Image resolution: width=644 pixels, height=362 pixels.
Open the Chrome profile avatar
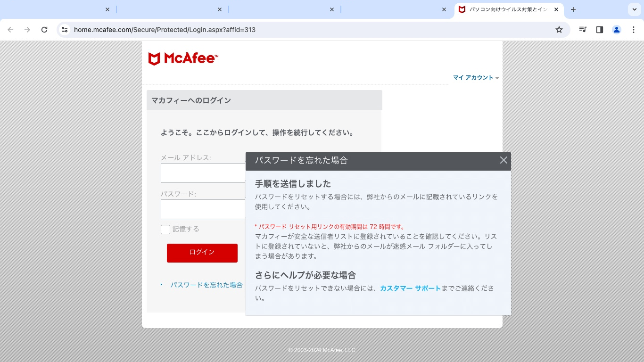pyautogui.click(x=617, y=30)
